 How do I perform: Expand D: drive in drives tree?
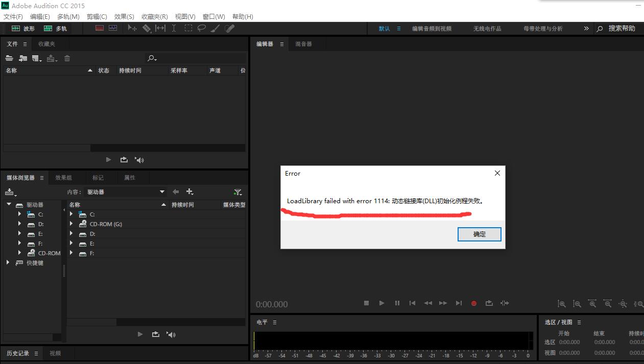pos(19,224)
